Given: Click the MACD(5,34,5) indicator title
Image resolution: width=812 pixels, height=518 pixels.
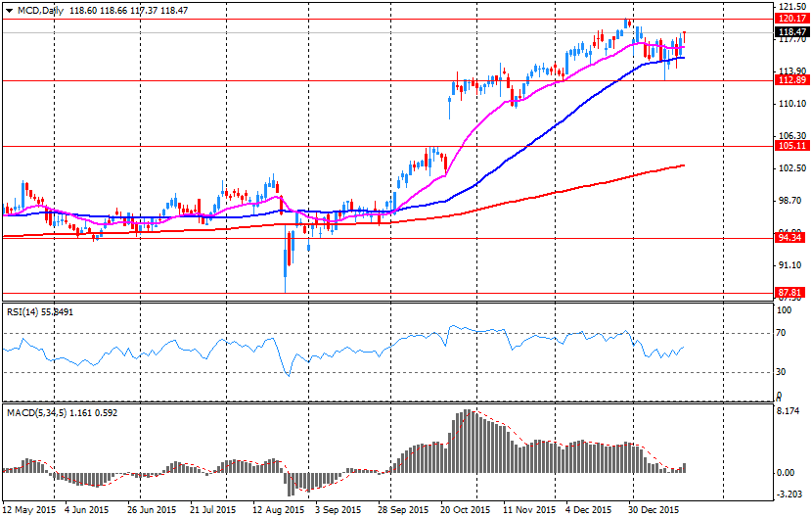Looking at the screenshot, I should point(36,413).
